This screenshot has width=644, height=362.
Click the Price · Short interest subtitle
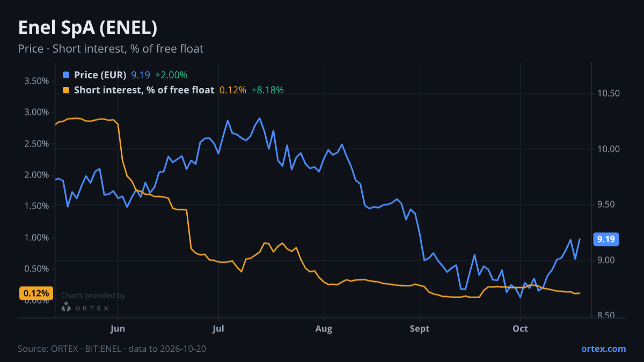click(111, 49)
